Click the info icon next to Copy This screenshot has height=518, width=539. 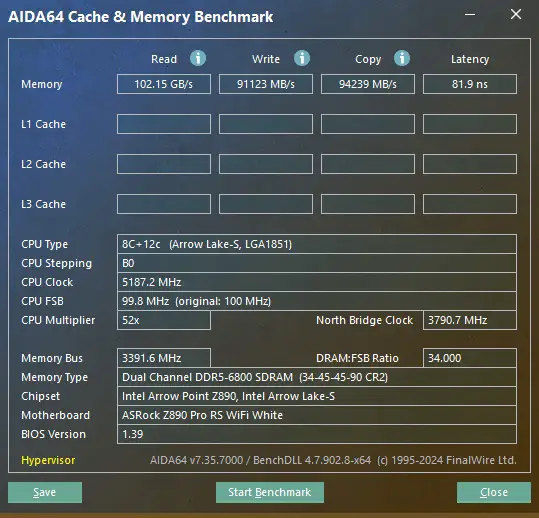pyautogui.click(x=402, y=58)
